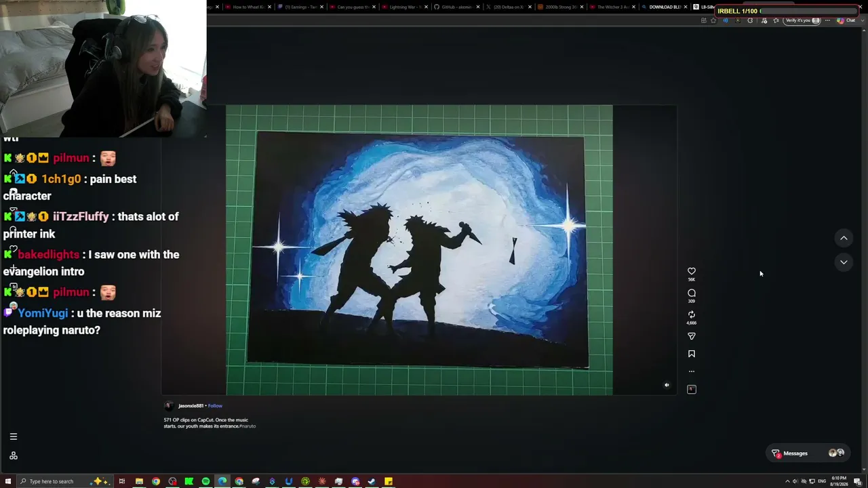Switch to the 'Can you guess' browser tab
868x488 pixels.
pos(353,7)
